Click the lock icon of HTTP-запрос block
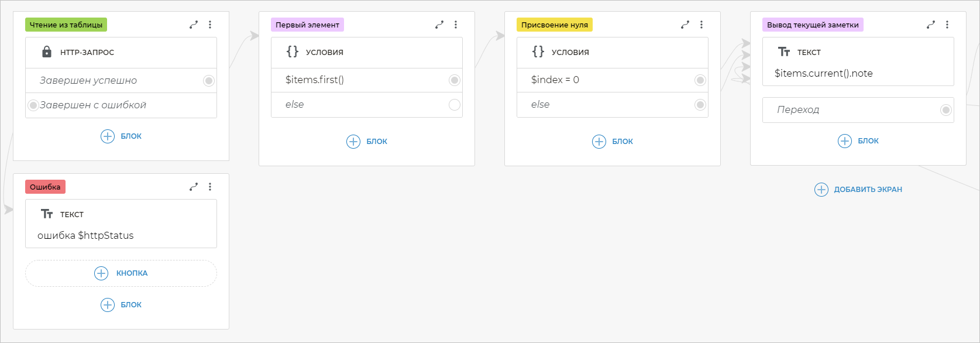This screenshot has height=343, width=980. click(47, 52)
